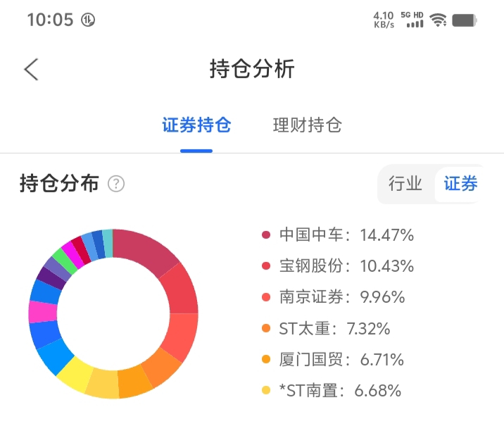
Task: Tap the icon next to the clock
Action: point(88,20)
